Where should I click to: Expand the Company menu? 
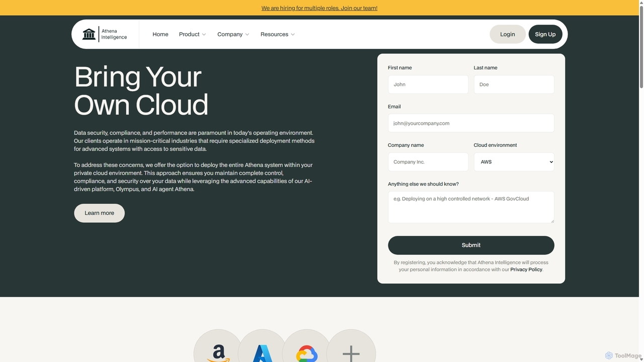233,34
